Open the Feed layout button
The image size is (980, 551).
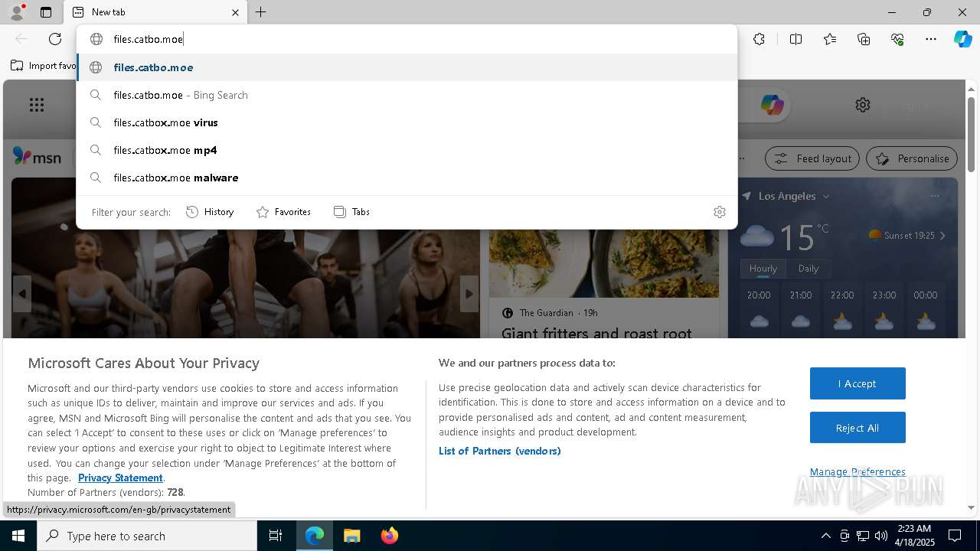pos(813,158)
